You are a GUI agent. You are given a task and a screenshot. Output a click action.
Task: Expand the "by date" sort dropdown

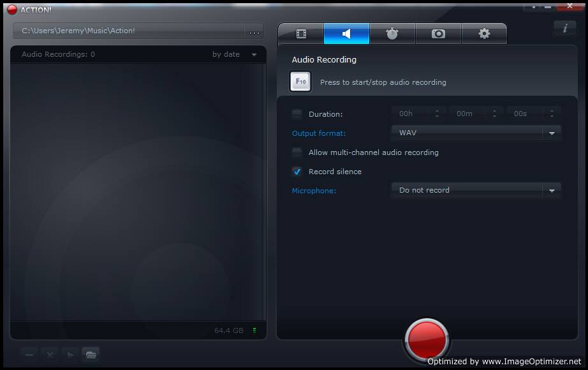(235, 54)
